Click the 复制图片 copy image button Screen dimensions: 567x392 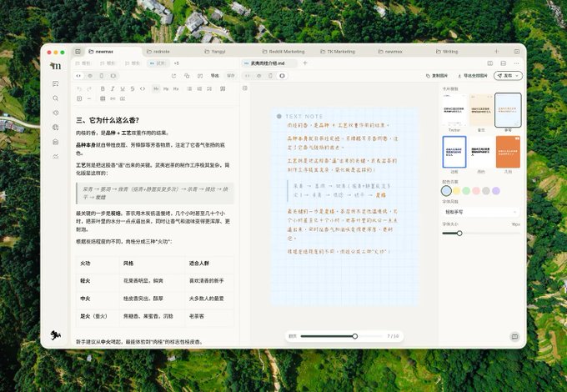437,76
